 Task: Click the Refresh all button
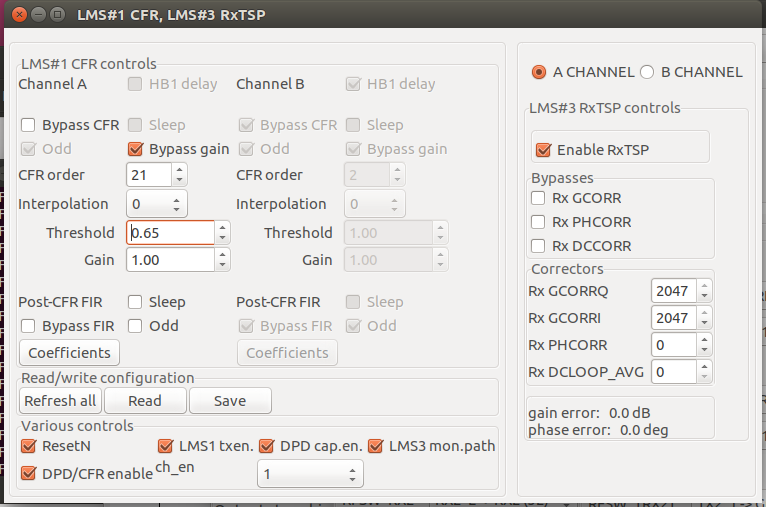pyautogui.click(x=61, y=401)
